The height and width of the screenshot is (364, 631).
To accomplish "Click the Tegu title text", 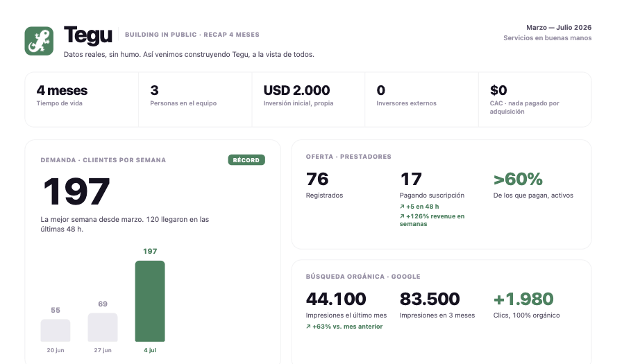I will 87,35.
